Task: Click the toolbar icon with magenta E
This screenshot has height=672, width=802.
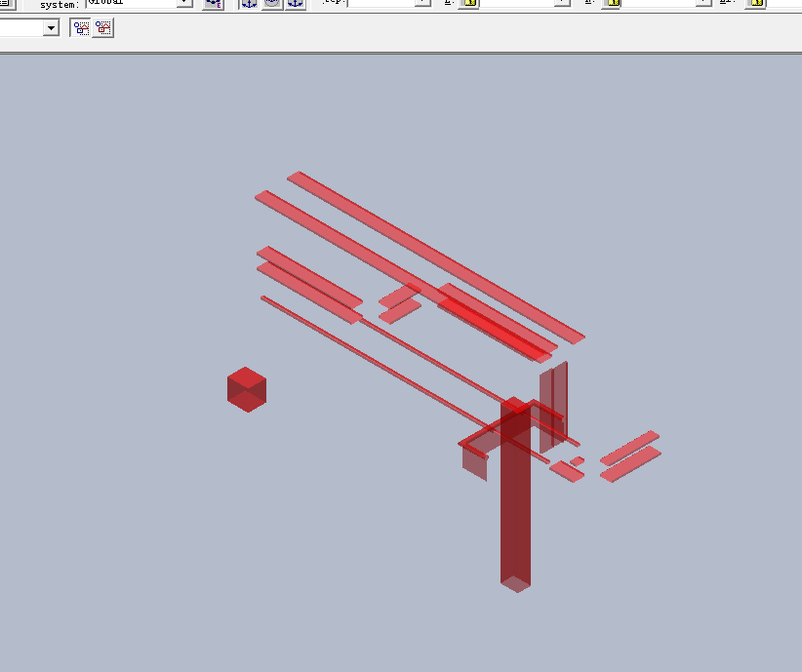Action: click(x=214, y=4)
